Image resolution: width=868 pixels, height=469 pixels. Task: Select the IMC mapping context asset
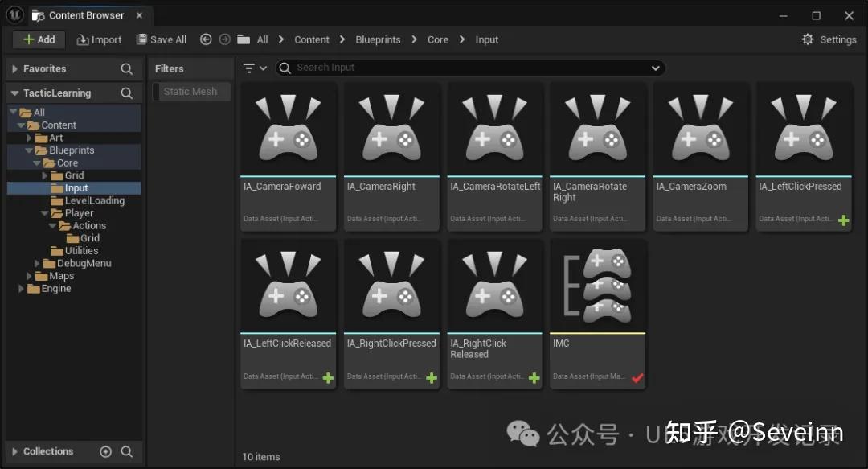coord(598,314)
